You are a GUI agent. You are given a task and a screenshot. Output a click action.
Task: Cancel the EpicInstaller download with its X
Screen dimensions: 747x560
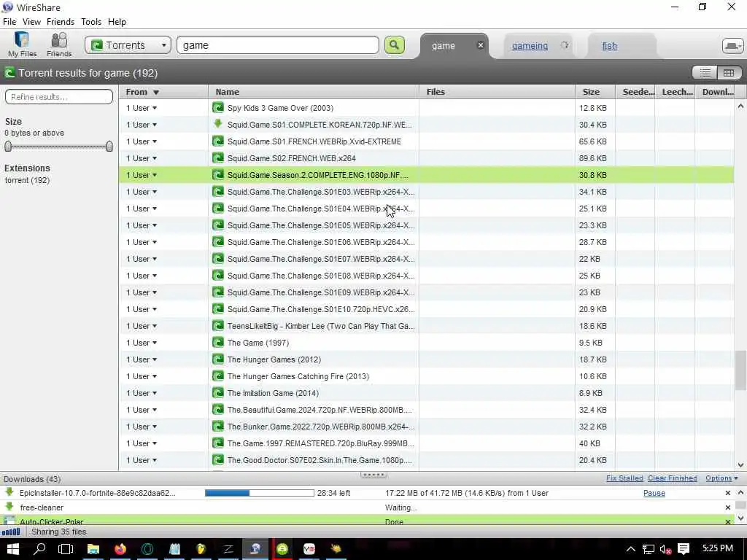(x=727, y=494)
